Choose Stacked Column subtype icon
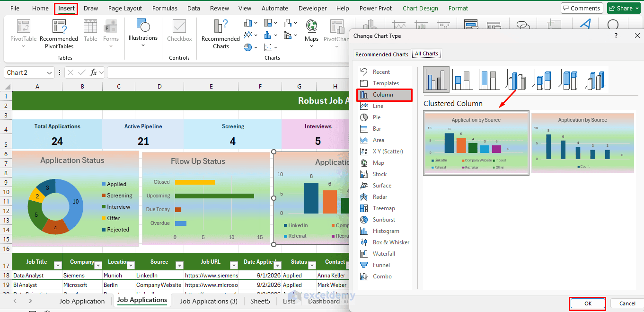 (463, 79)
